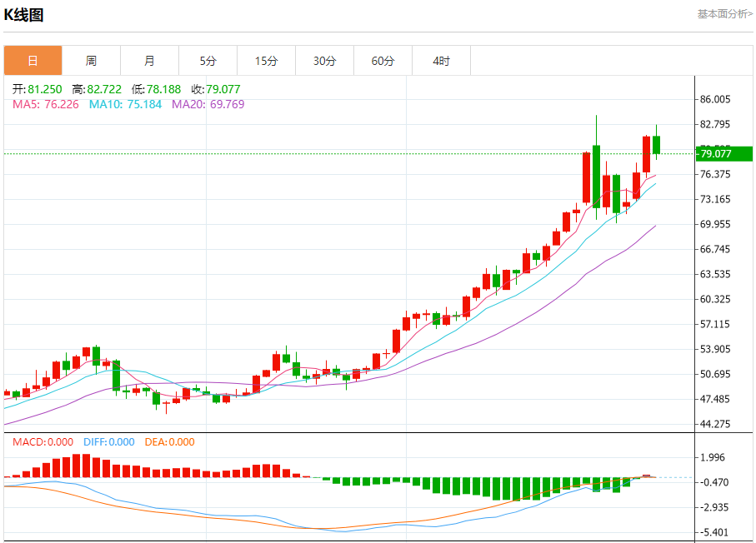Screen dimensions: 756x543
Task: Click the MA10: 75.184 indicator label
Action: click(x=125, y=104)
